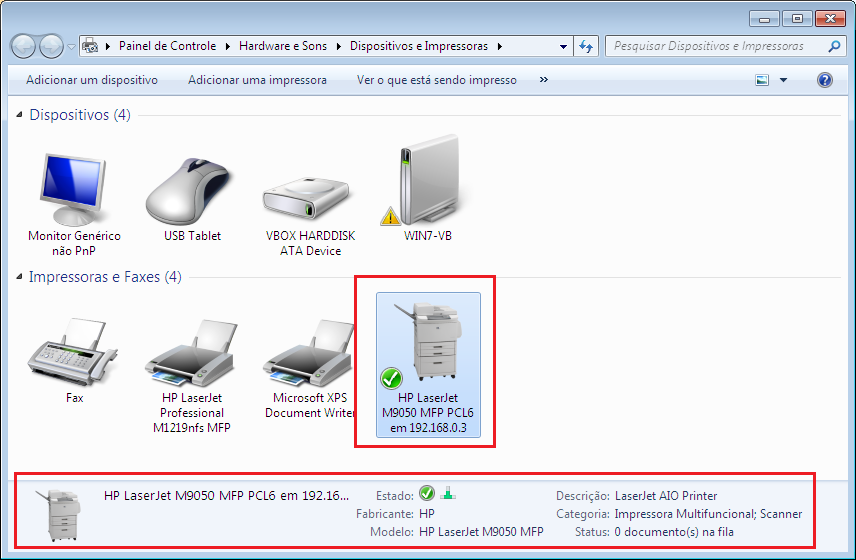
Task: Click the Back navigation arrow
Action: click(23, 46)
